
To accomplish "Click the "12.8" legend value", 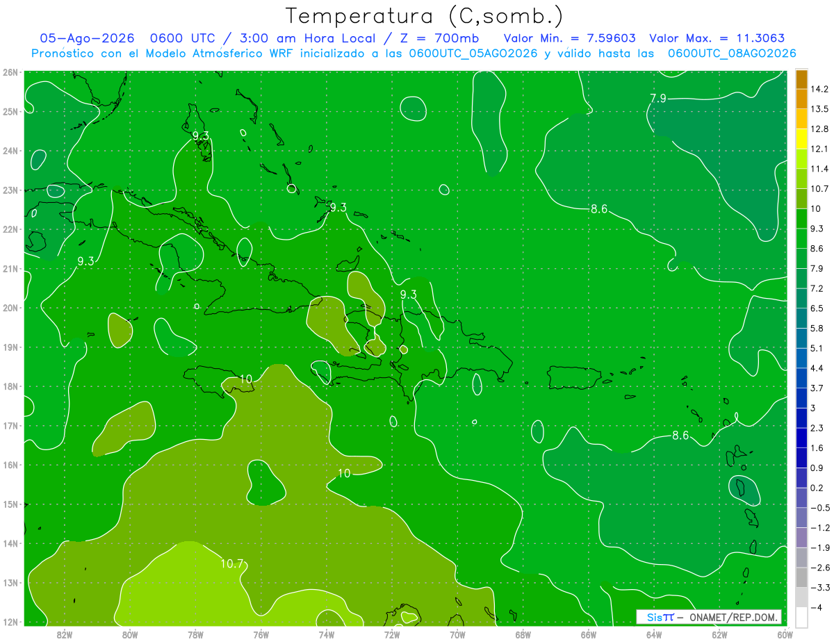I will pyautogui.click(x=819, y=129).
